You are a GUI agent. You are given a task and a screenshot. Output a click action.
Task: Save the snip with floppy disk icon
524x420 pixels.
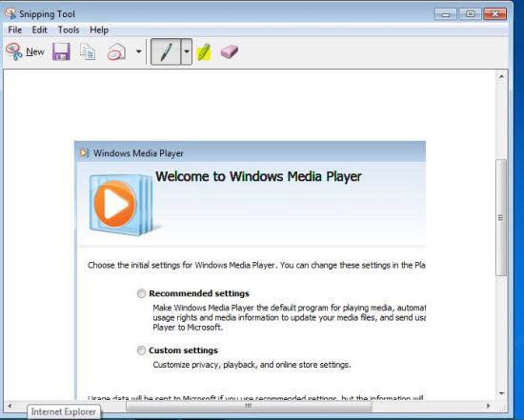[61, 51]
